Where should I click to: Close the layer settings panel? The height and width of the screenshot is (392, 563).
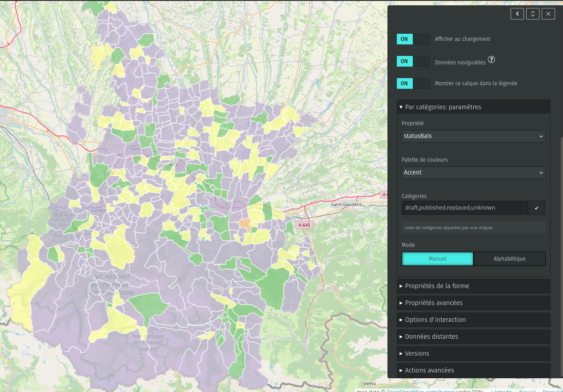(548, 14)
